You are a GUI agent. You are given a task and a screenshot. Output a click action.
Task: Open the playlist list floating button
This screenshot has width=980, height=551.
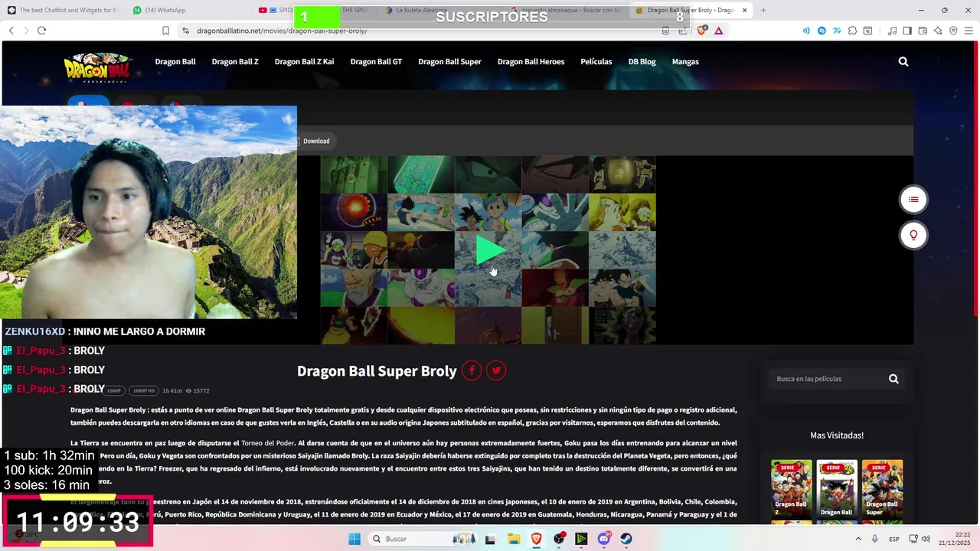913,199
